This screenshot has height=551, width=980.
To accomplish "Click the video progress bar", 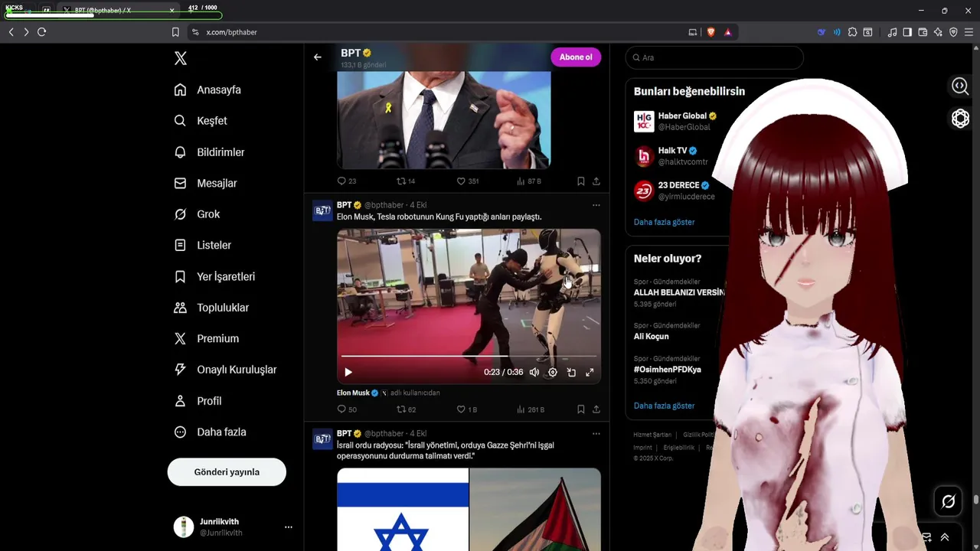I will (469, 356).
